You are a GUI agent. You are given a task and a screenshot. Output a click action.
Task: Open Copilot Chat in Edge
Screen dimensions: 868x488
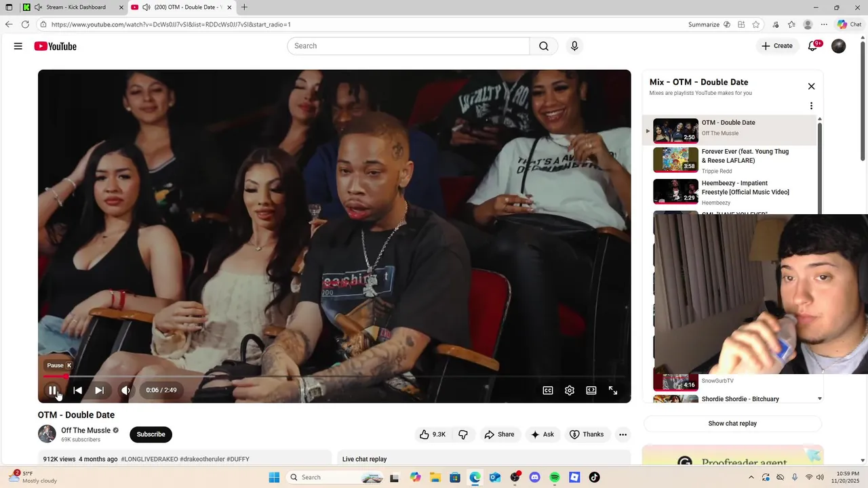click(850, 24)
